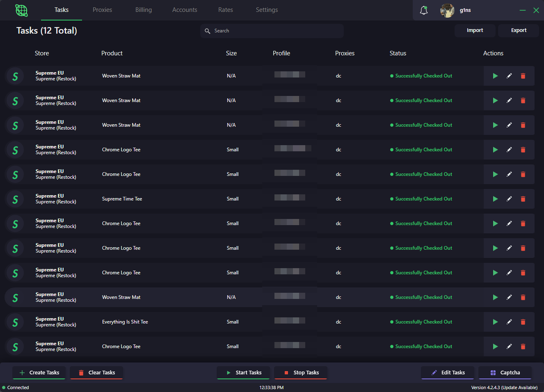Screen dimensions: 544x392
Task: Open the notifications bell
Action: pyautogui.click(x=424, y=10)
